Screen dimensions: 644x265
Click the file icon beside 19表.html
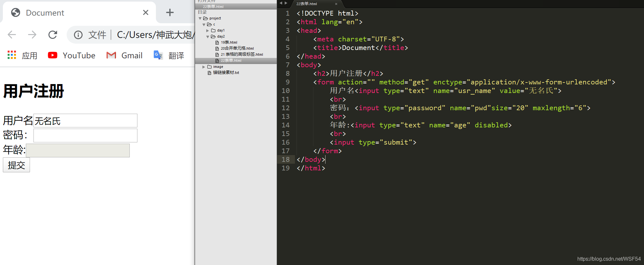coord(217,43)
